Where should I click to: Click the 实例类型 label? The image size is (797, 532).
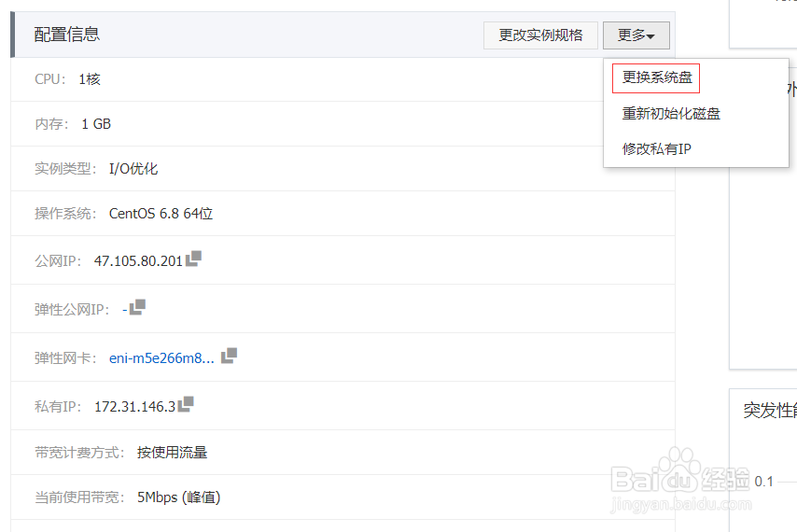(x=65, y=169)
